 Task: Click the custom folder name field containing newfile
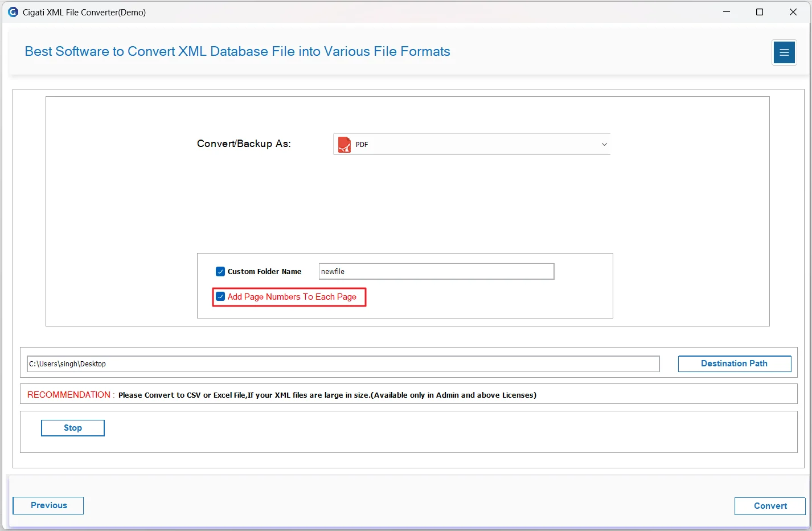(436, 272)
